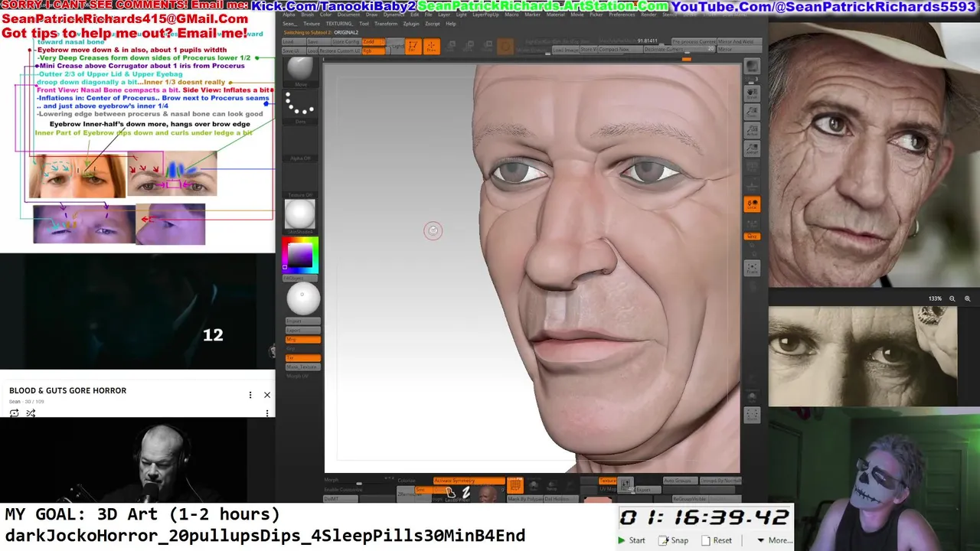Toggle the orange Txr button
This screenshot has width=980, height=551.
[302, 358]
